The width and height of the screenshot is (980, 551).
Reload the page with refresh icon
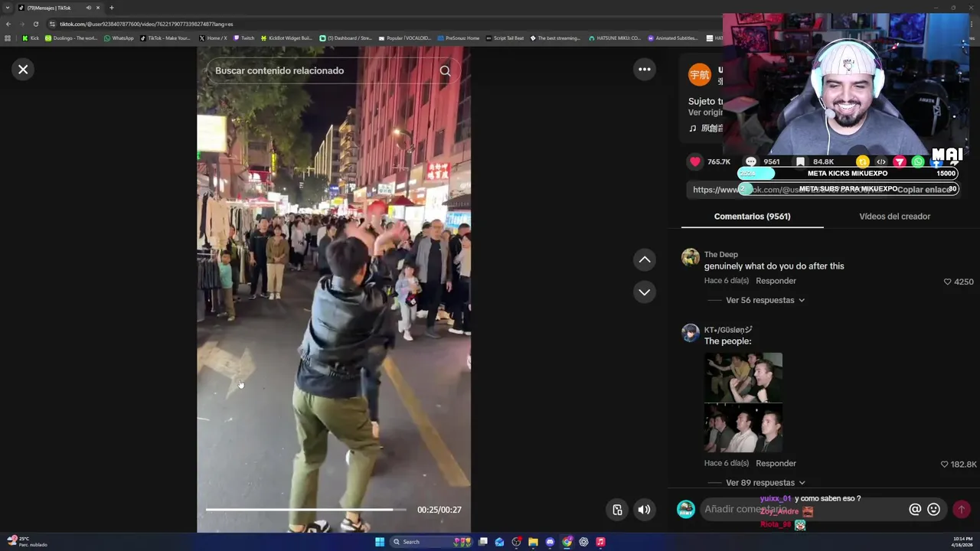click(x=35, y=24)
